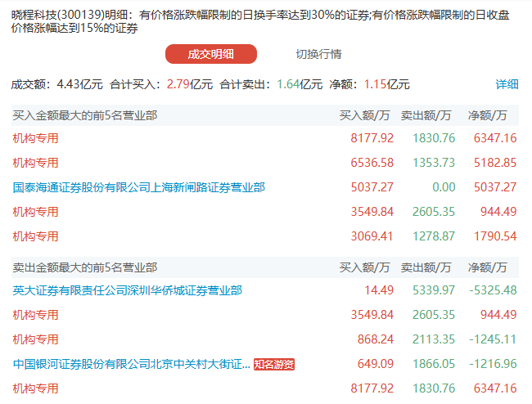Open 英大证券深圳华侨城证券营业部 link

127,290
